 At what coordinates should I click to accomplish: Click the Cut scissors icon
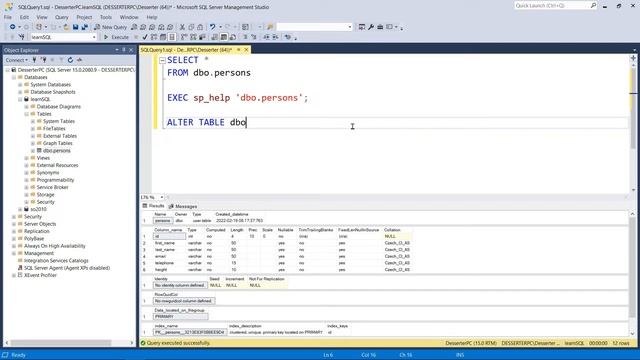pyautogui.click(x=182, y=27)
